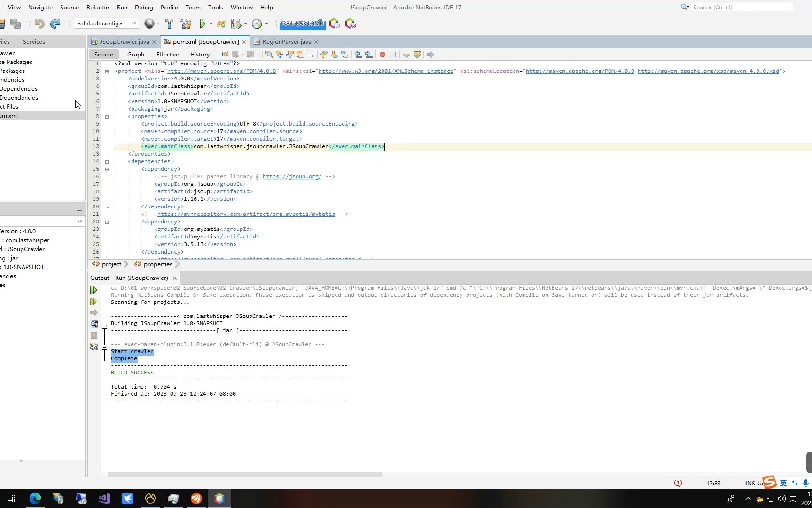Image resolution: width=812 pixels, height=508 pixels.
Task: Collapse the dependency fold on line 22
Action: click(x=107, y=222)
